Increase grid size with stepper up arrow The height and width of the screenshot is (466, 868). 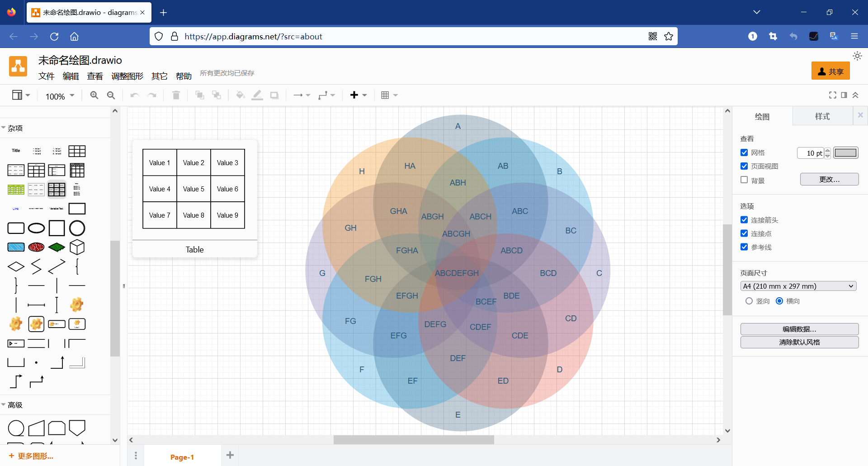(827, 150)
